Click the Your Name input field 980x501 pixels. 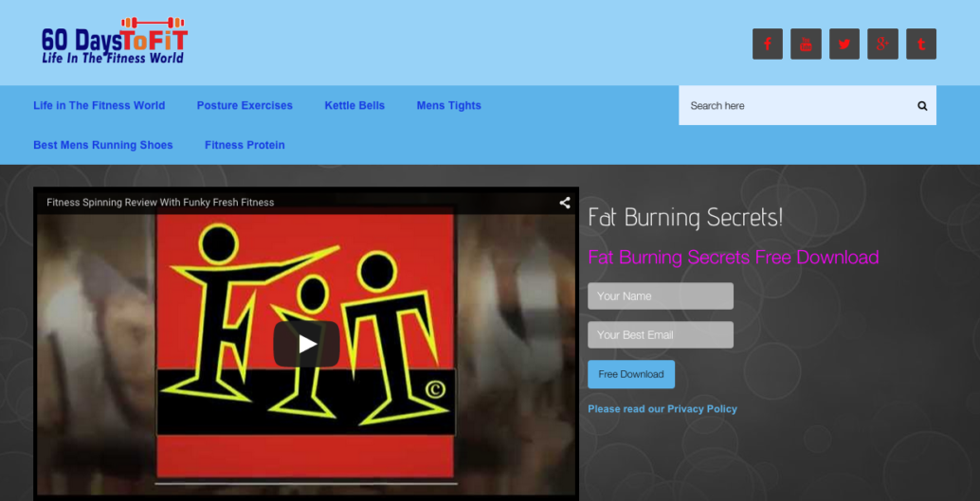661,296
